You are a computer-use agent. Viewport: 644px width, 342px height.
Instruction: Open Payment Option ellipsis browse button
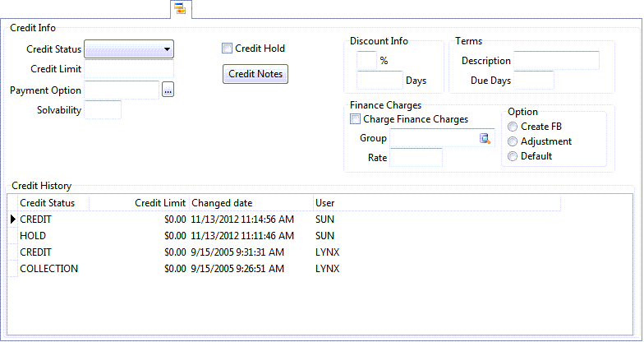[168, 90]
